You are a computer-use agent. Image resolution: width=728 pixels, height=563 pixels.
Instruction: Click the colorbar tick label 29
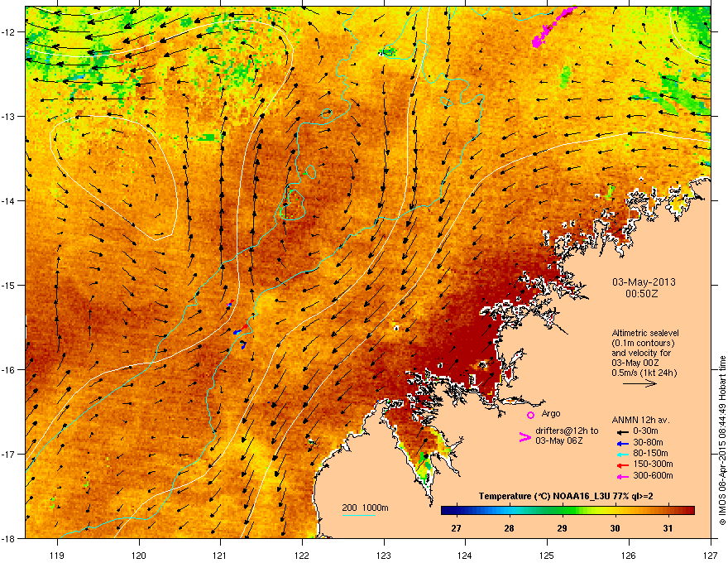click(x=562, y=528)
